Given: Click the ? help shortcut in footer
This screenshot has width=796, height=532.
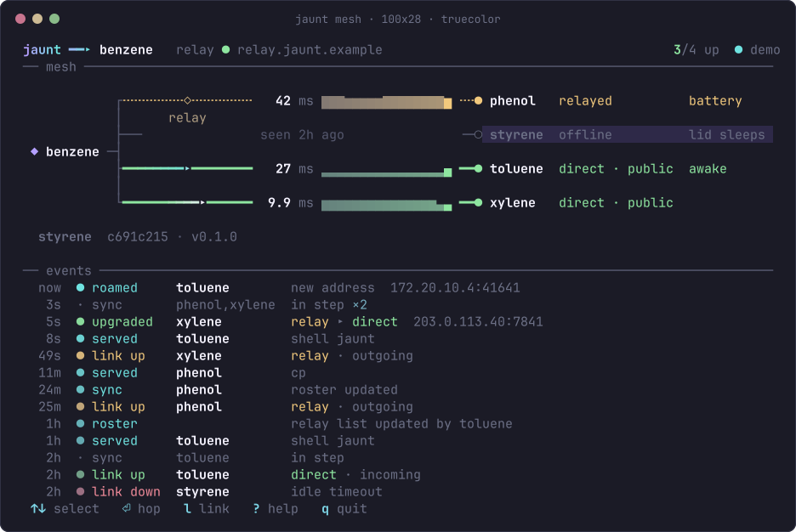Looking at the screenshot, I should (276, 509).
